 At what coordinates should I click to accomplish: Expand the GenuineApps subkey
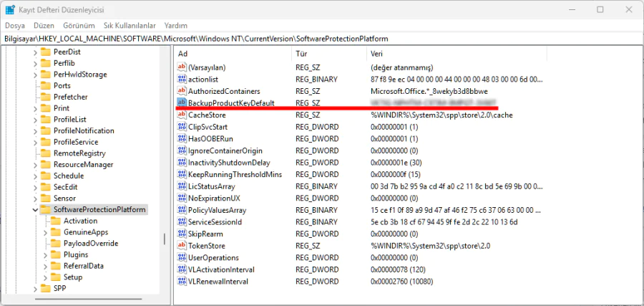tap(45, 232)
